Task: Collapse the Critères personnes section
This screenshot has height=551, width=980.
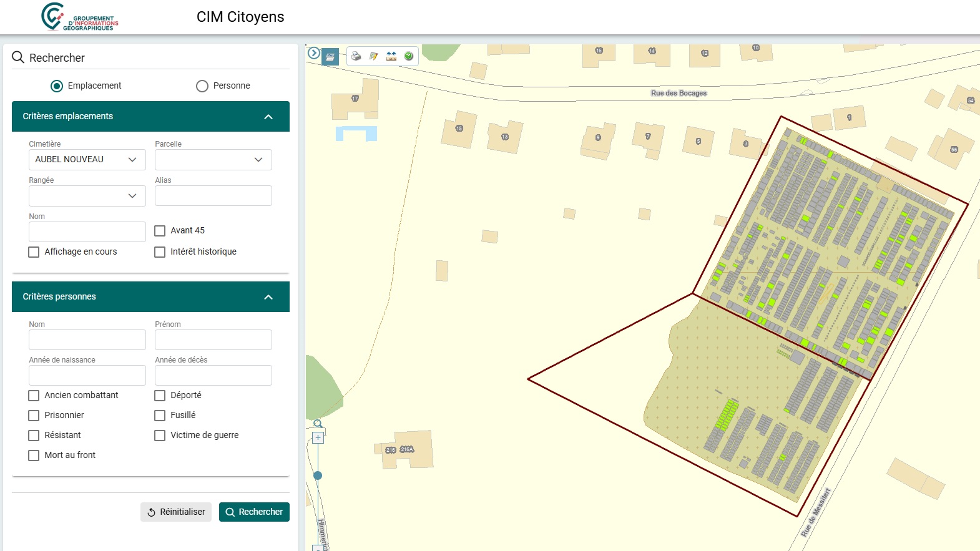Action: [x=268, y=297]
